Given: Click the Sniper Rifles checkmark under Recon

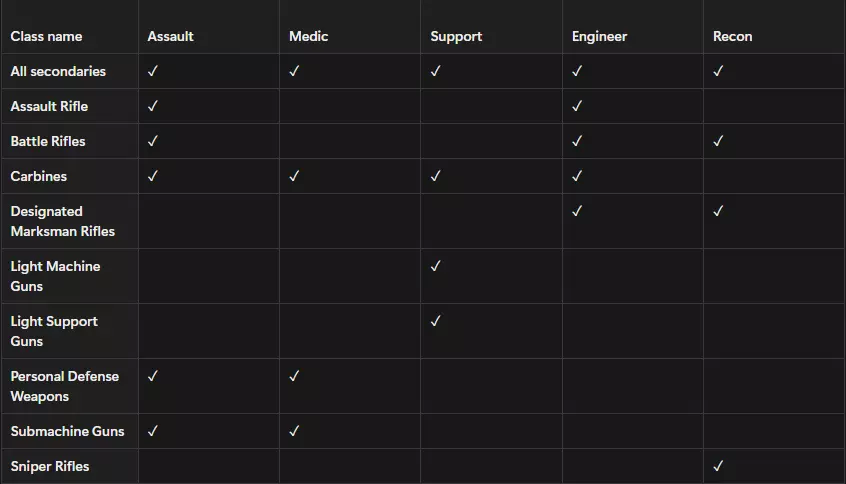Looking at the screenshot, I should [718, 466].
